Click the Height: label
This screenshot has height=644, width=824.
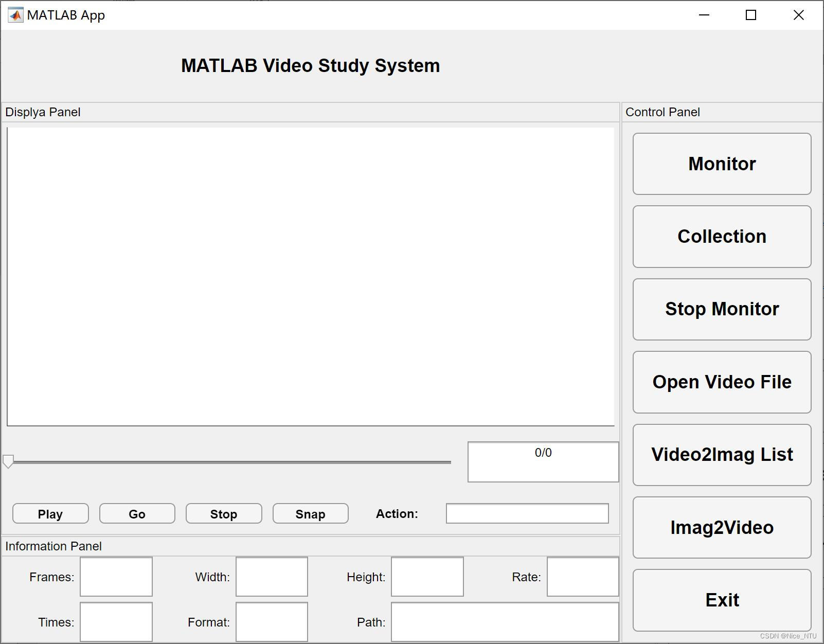366,577
